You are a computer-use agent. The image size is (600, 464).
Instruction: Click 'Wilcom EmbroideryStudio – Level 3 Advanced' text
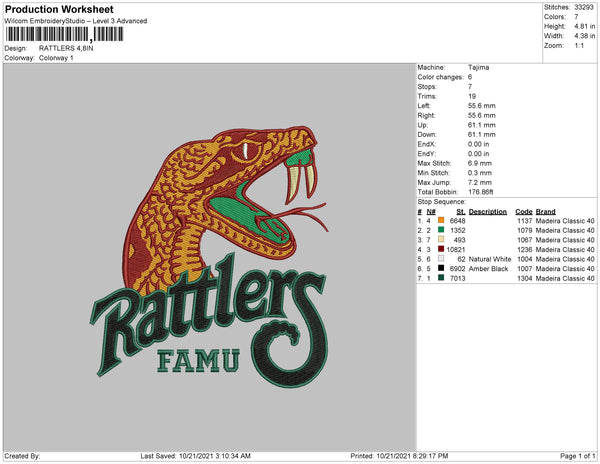[76, 21]
